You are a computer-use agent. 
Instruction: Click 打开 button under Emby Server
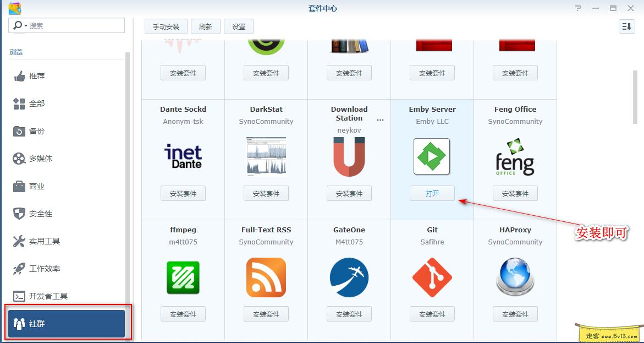432,193
